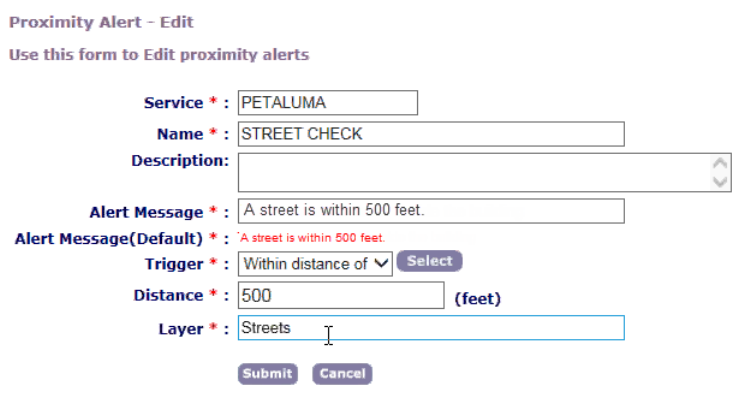This screenshot has height=409, width=756.
Task: Click the Service input field containing PETALUMA
Action: (327, 103)
